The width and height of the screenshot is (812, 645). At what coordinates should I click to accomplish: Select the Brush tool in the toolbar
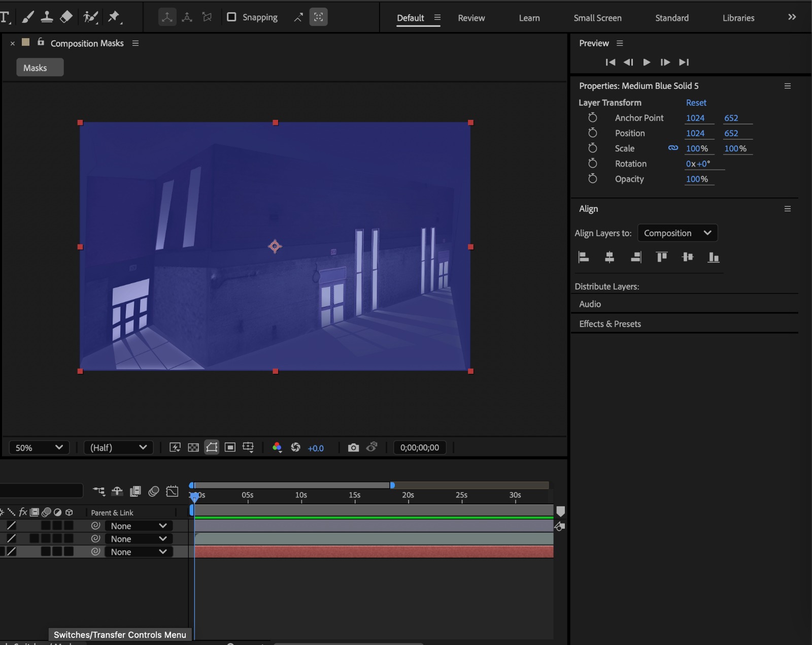pyautogui.click(x=28, y=17)
